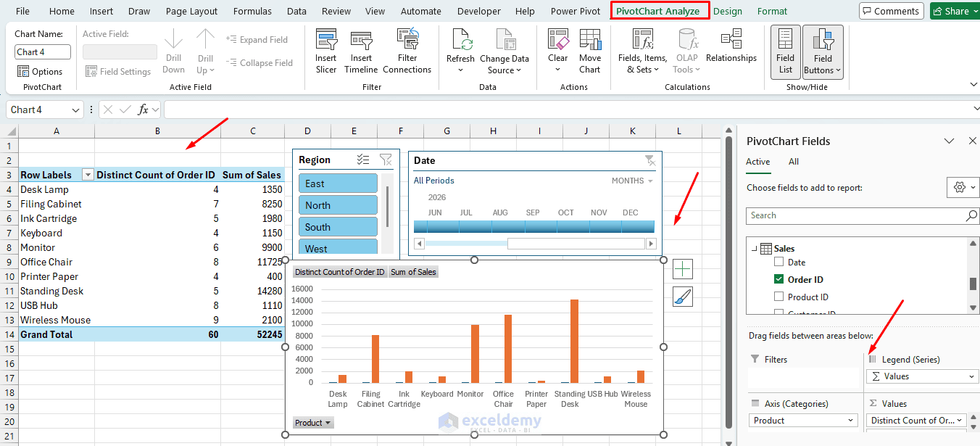
Task: Click the Share button
Action: point(954,11)
